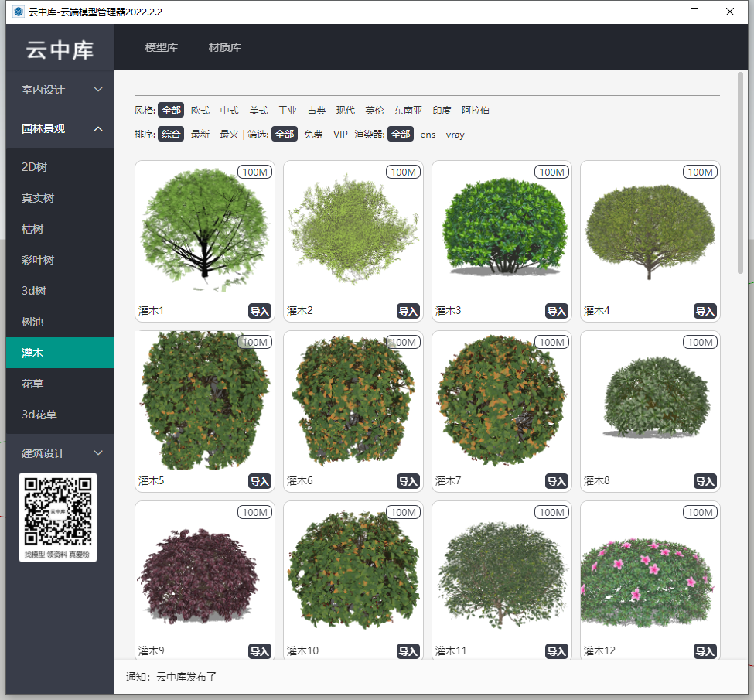Import the 灌木3 model
This screenshot has width=754, height=700.
(x=557, y=311)
